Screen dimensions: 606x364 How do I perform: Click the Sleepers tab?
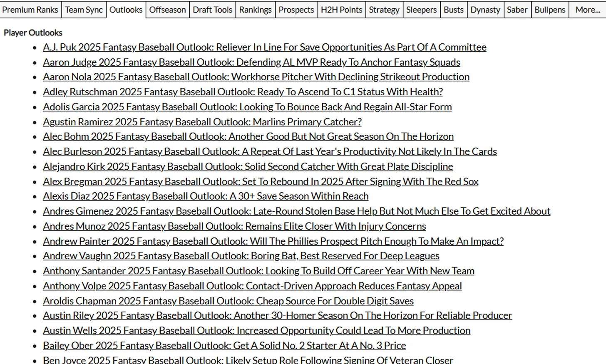[421, 10]
